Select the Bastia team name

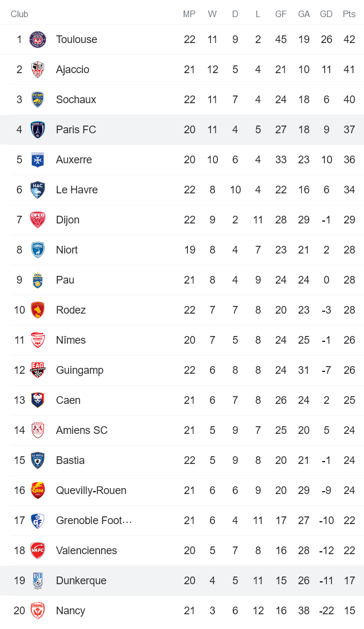(x=70, y=460)
